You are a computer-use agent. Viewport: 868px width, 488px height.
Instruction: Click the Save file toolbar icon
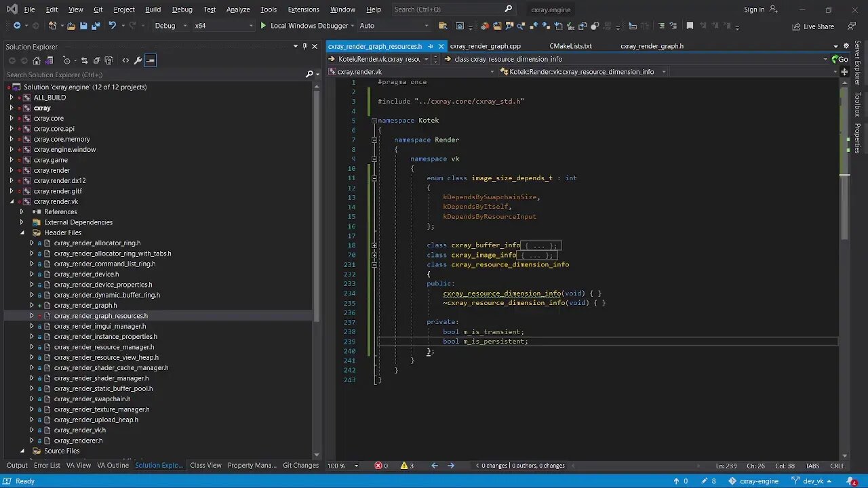(83, 26)
